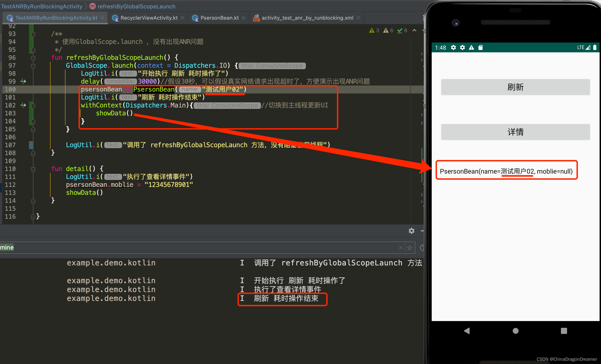Tap emulator Recents square button
The image size is (601, 364).
[x=564, y=331]
